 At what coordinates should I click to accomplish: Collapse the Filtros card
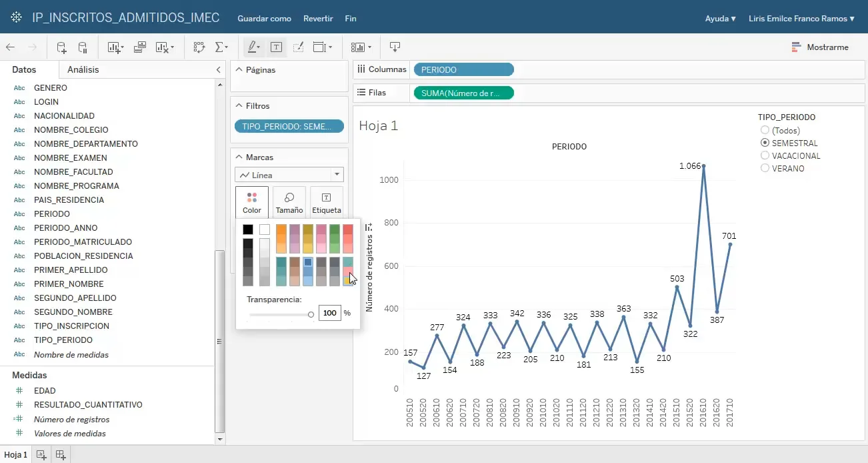pyautogui.click(x=239, y=105)
